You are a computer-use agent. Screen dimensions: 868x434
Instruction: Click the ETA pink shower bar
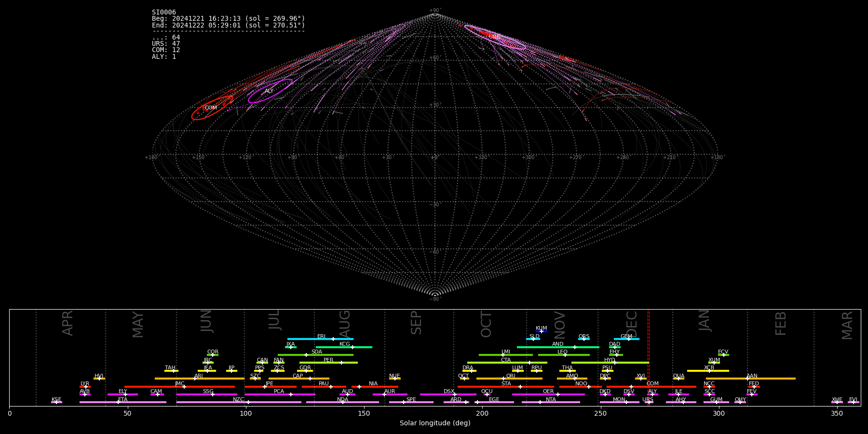pyautogui.click(x=123, y=402)
